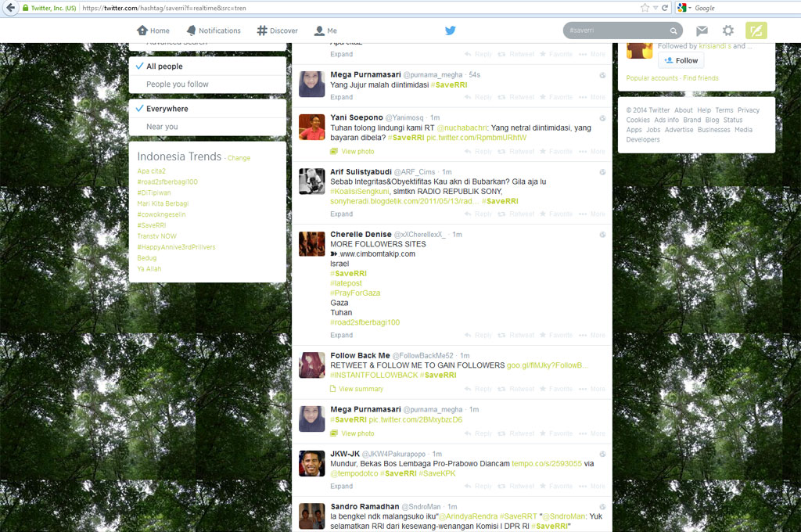Open @nuchabachri mention in Yani's tweet
Viewport: 801px width, 532px height.
462,128
